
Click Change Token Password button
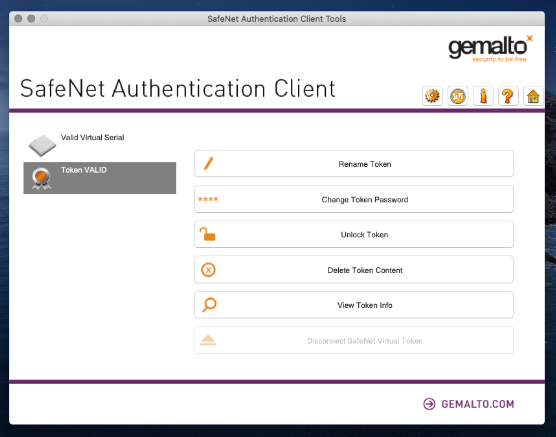[x=354, y=199]
